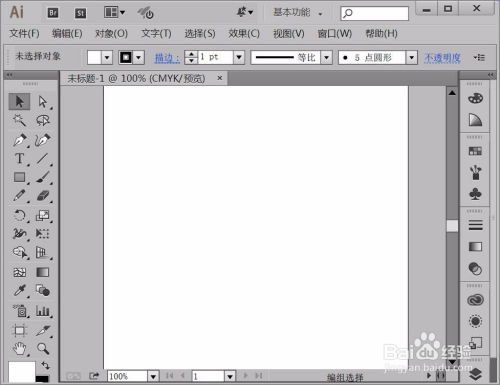The image size is (500, 385).
Task: Click the white fill color box in toolbox
Action: point(22,372)
